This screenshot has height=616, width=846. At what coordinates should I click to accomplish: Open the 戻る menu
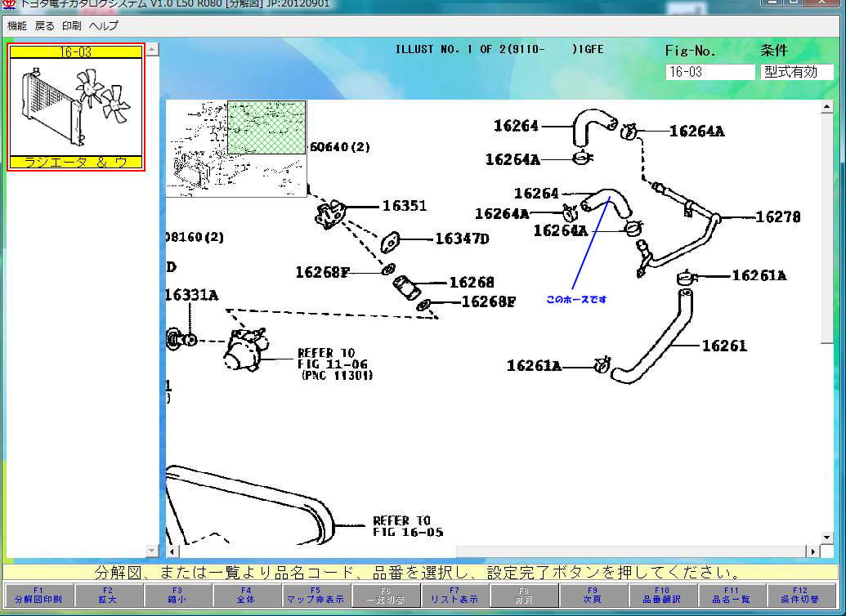pos(45,25)
